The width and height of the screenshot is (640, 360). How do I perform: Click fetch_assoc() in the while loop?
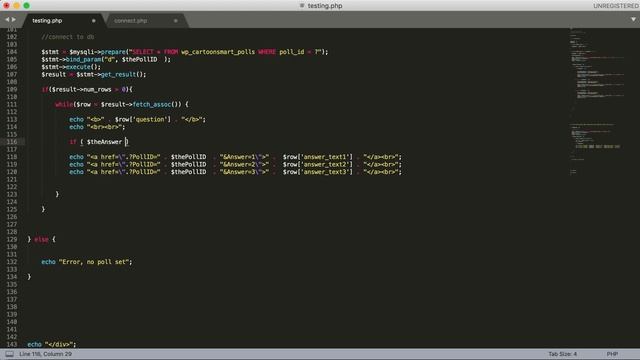pos(157,104)
